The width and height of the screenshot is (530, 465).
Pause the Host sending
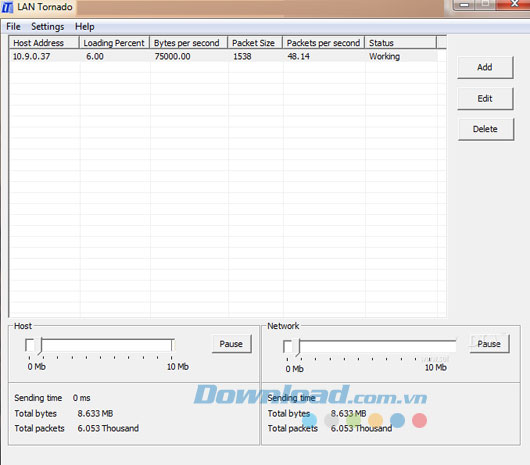[x=231, y=344]
